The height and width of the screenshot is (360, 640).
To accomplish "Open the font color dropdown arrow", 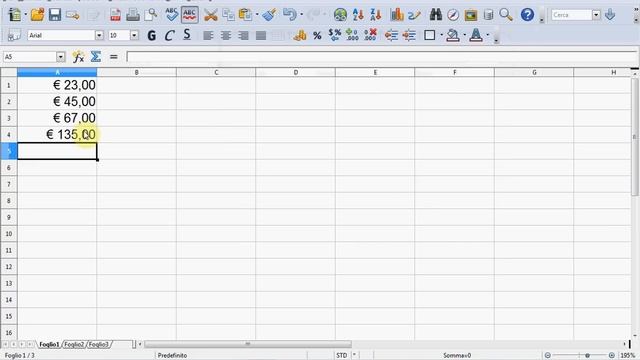I will (487, 36).
